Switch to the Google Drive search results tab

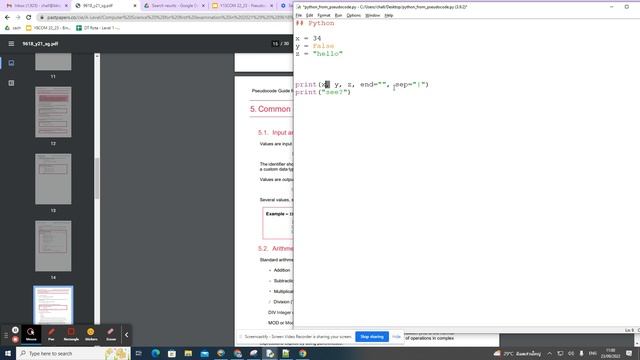coord(173,6)
